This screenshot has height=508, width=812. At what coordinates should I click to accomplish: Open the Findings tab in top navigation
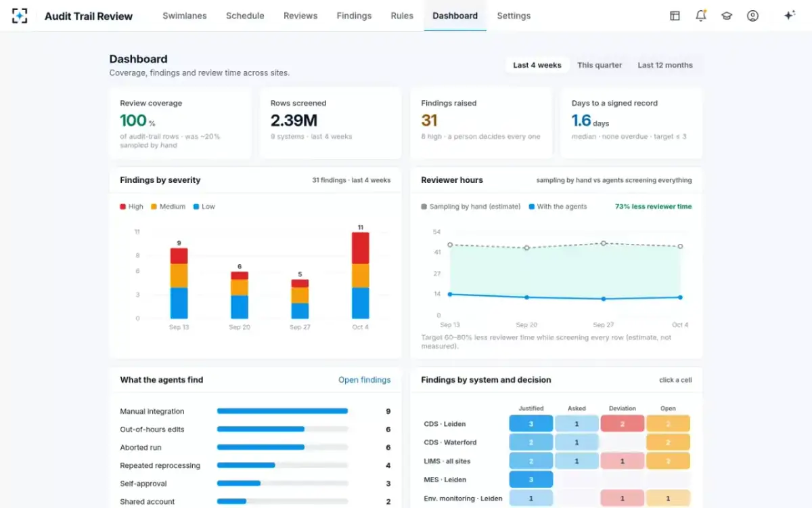coord(354,16)
